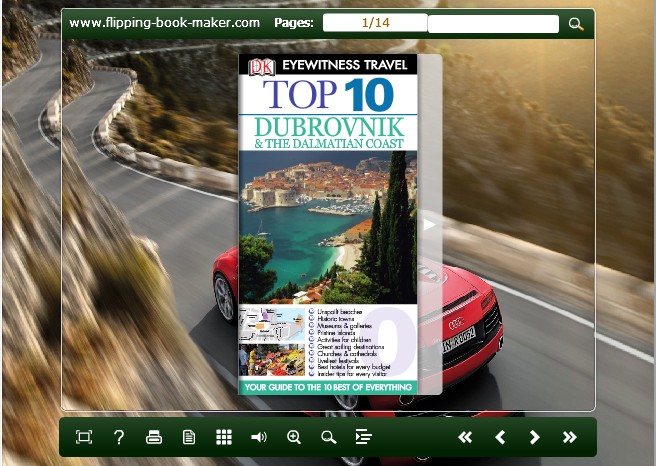The height and width of the screenshot is (466, 656).
Task: Toggle sound with the speaker icon
Action: tap(259, 437)
